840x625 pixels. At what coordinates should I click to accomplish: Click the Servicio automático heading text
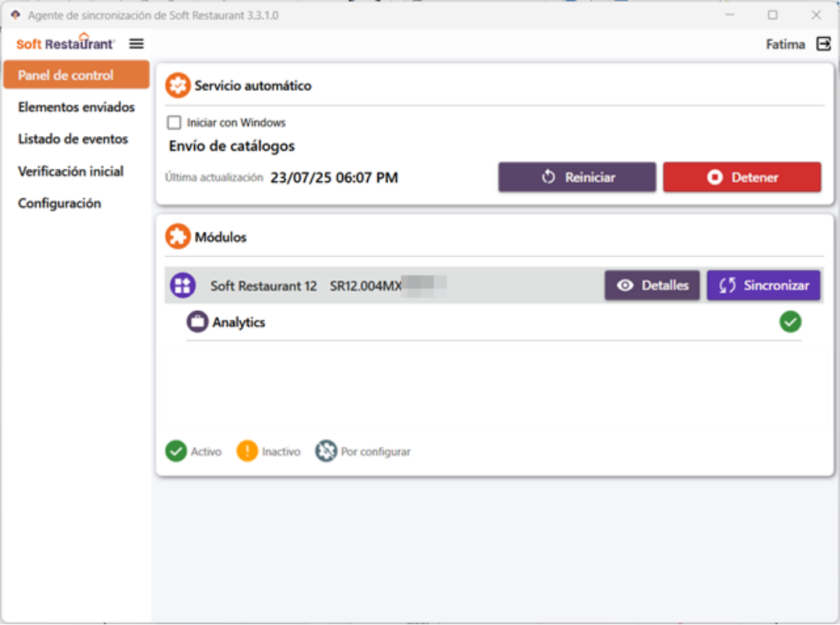click(x=253, y=85)
